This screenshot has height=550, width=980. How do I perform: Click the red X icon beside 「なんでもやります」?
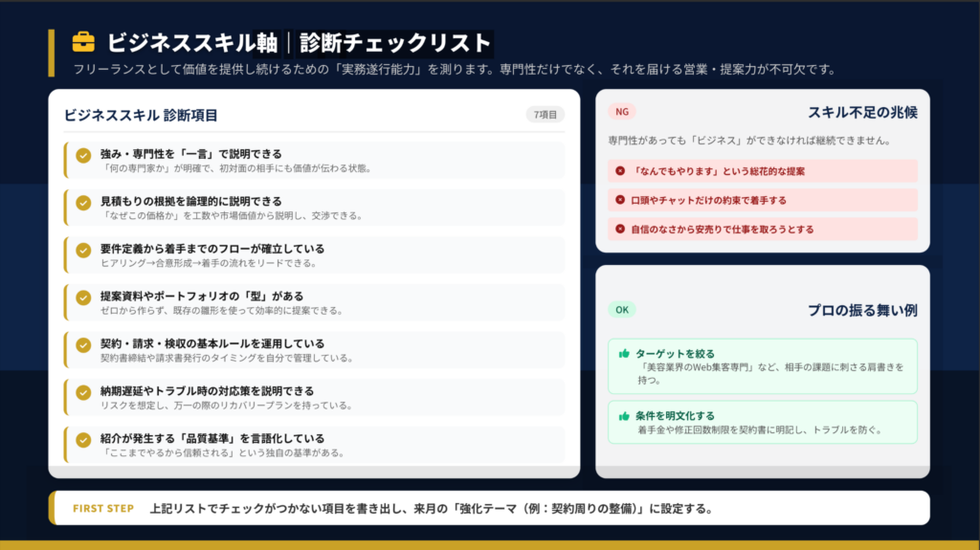click(x=620, y=171)
